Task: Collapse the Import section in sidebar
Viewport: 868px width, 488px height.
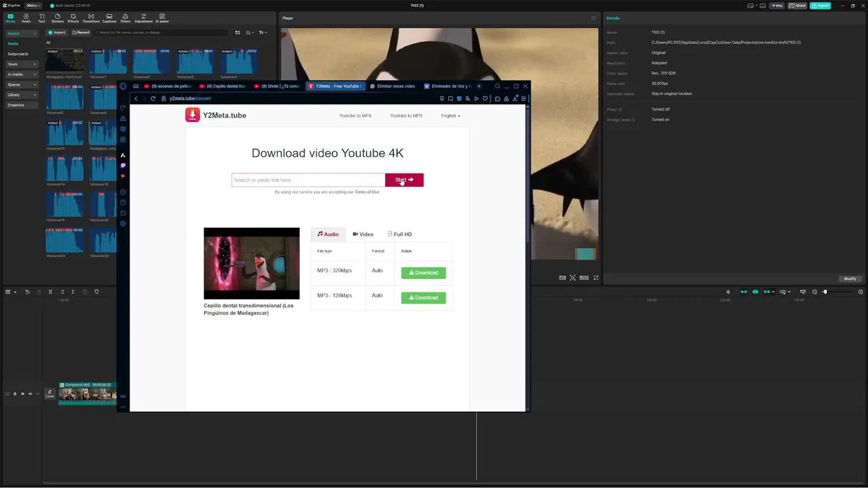Action: pyautogui.click(x=22, y=33)
